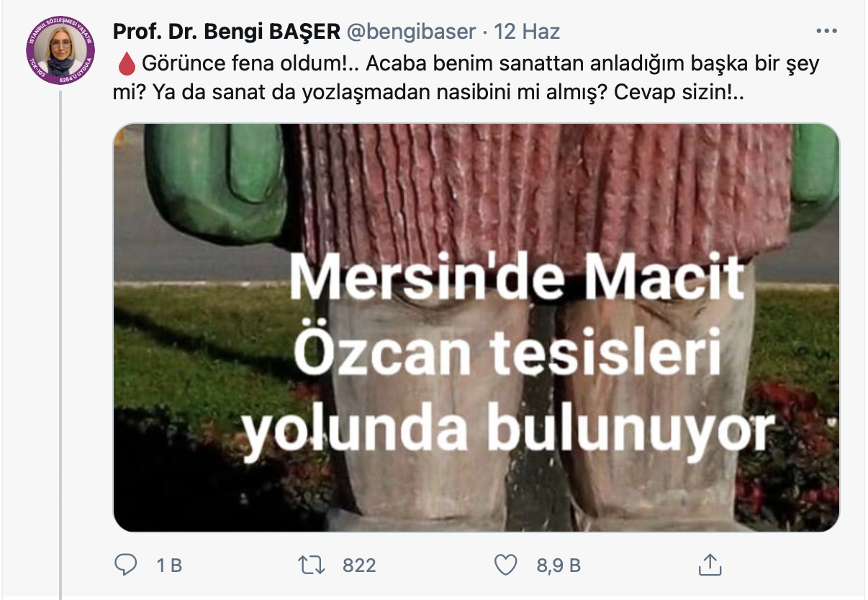
Task: Click the retweet arrows icon
Action: pos(311,565)
